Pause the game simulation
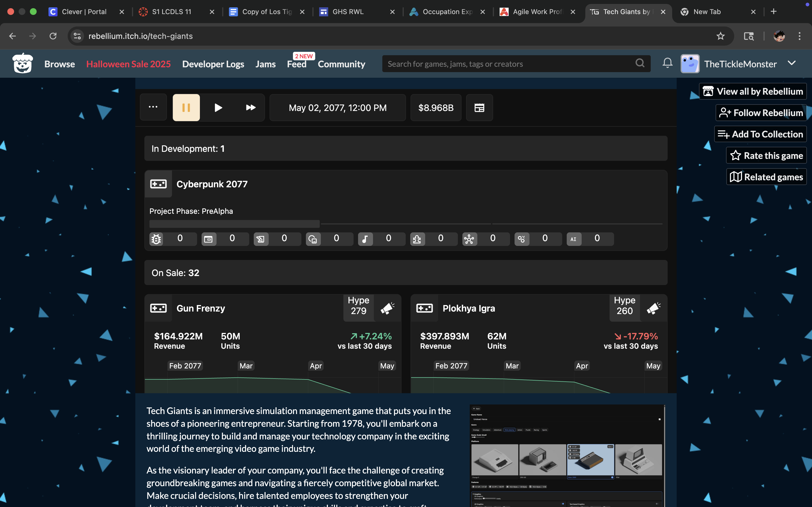This screenshot has width=812, height=507. point(186,108)
